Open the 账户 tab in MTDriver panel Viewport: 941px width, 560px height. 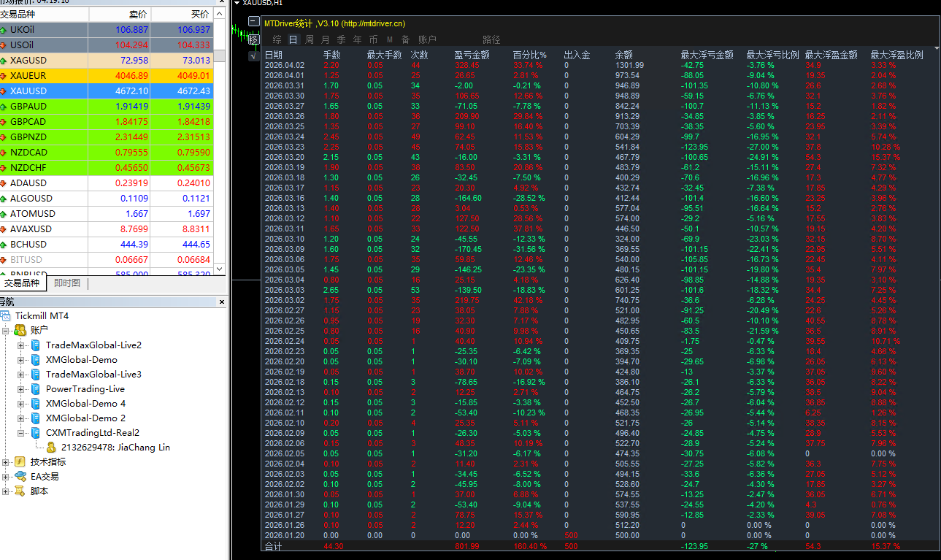[x=427, y=39]
